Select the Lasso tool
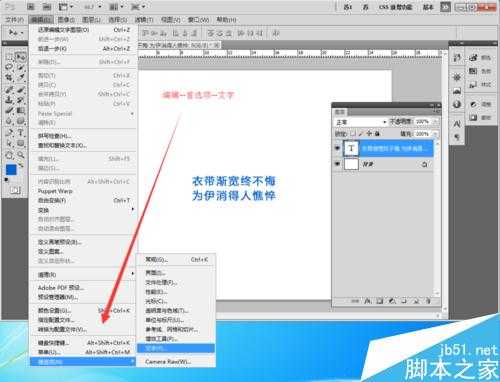Screen dimensions: 500x382 [x=9, y=67]
